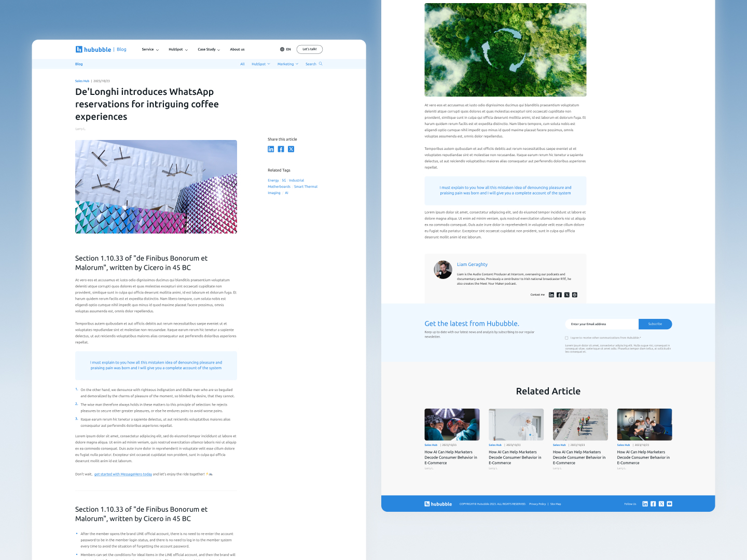This screenshot has height=560, width=747.
Task: Click the globe language icon beside EN
Action: tap(282, 50)
